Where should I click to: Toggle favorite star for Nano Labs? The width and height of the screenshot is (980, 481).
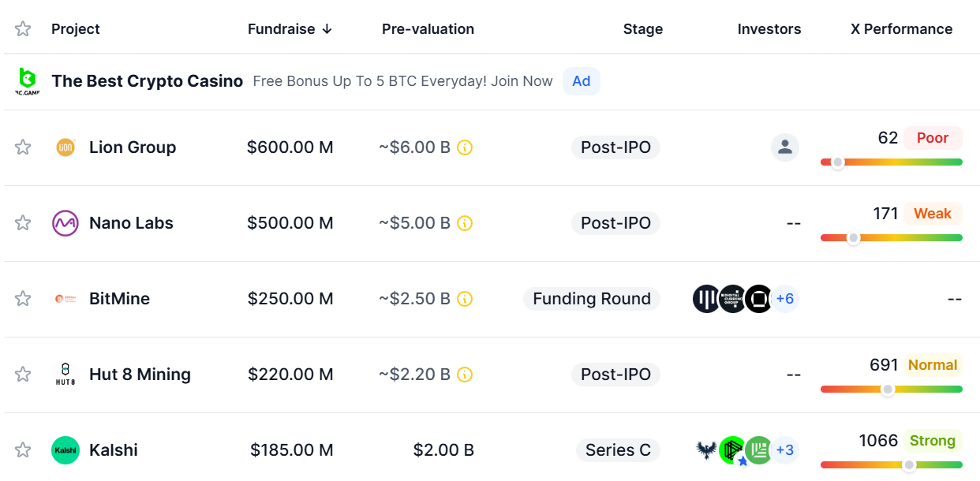coord(23,223)
